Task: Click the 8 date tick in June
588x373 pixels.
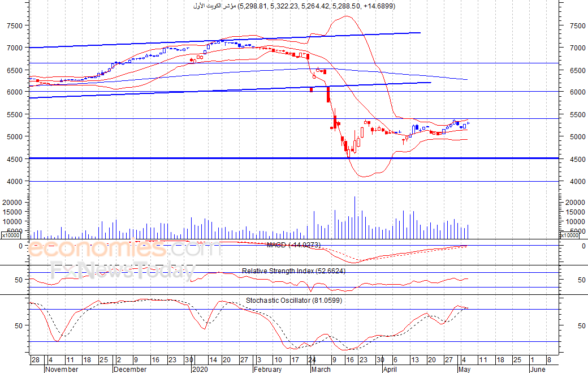Action: tap(549, 360)
